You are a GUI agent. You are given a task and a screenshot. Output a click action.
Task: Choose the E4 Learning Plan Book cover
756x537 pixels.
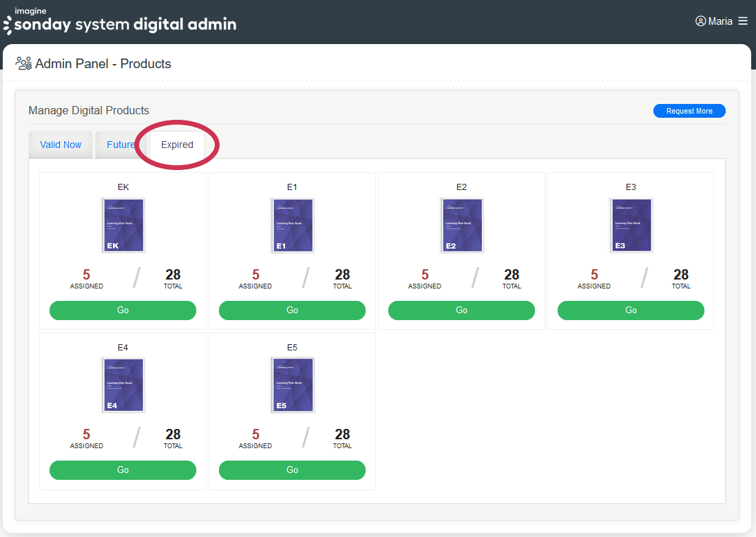click(x=123, y=386)
